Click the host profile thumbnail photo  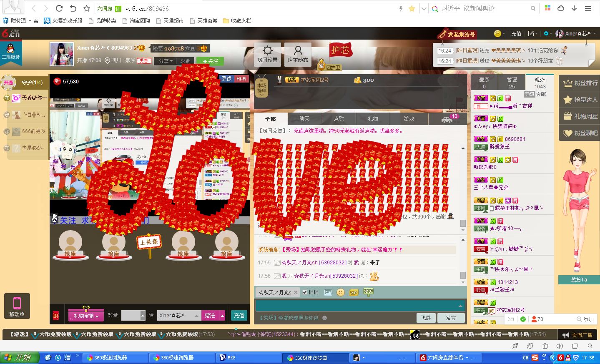click(x=62, y=54)
